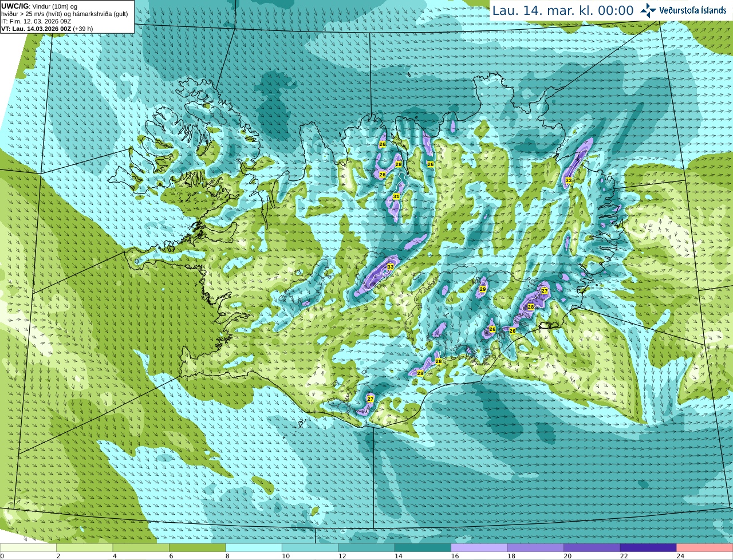Viewport: 733px width, 560px height.
Task: Pick the 10–12 m/s light teal swatch
Action: tap(310, 548)
